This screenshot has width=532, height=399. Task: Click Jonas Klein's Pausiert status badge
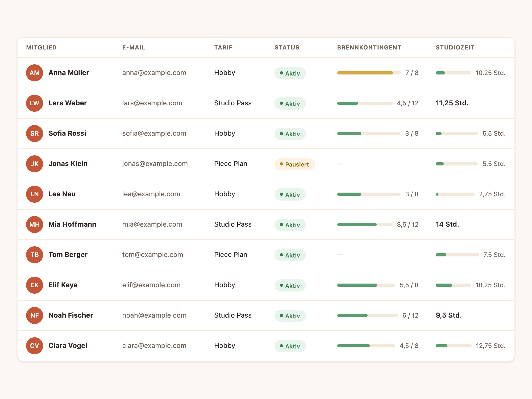coord(295,164)
